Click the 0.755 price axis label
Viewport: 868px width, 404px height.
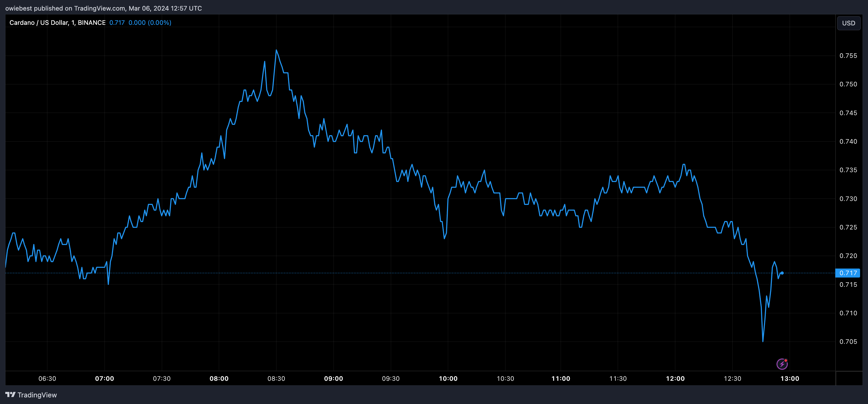coord(848,56)
